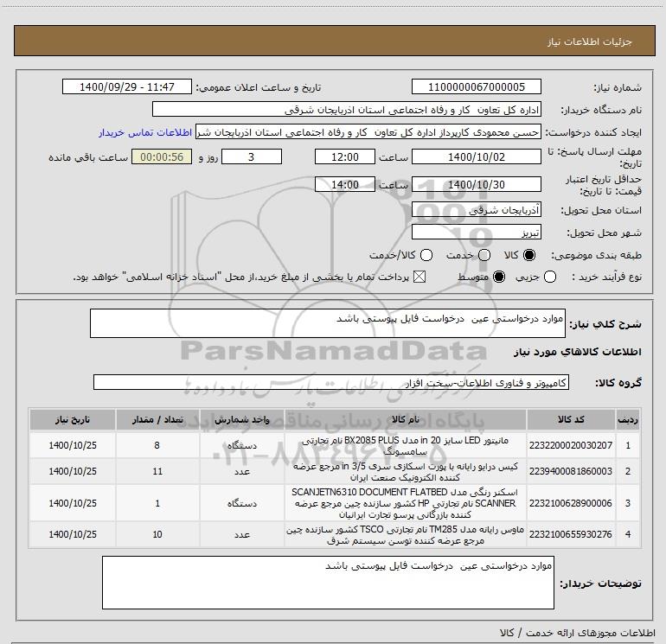The height and width of the screenshot is (644, 666).
Task: Click the HP SCANJET scanner item name
Action: pyautogui.click(x=405, y=503)
